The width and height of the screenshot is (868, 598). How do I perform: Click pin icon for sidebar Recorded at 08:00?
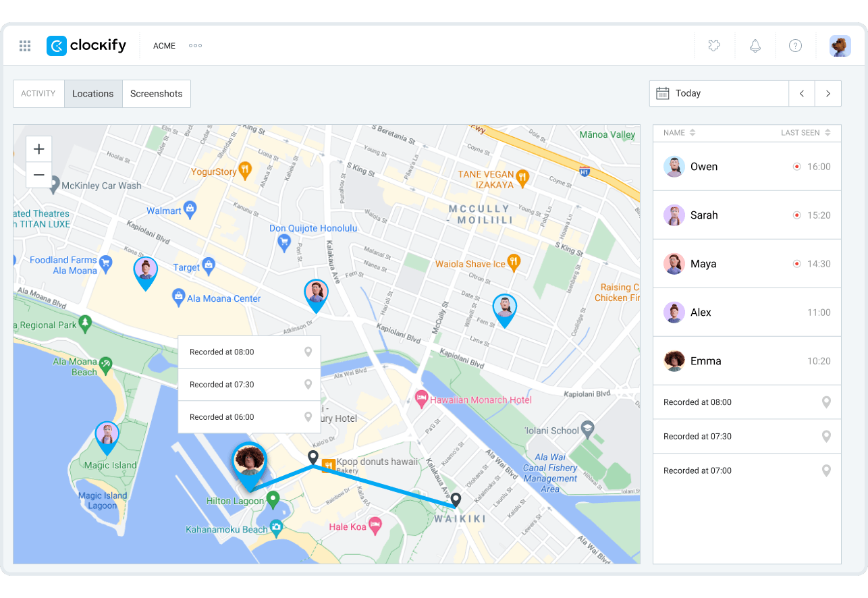(826, 402)
